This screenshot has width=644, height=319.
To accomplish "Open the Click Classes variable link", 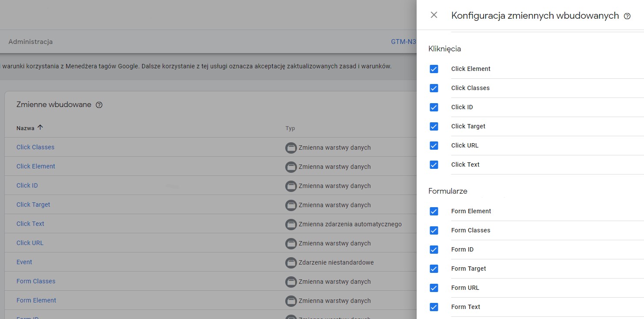I will (x=35, y=147).
